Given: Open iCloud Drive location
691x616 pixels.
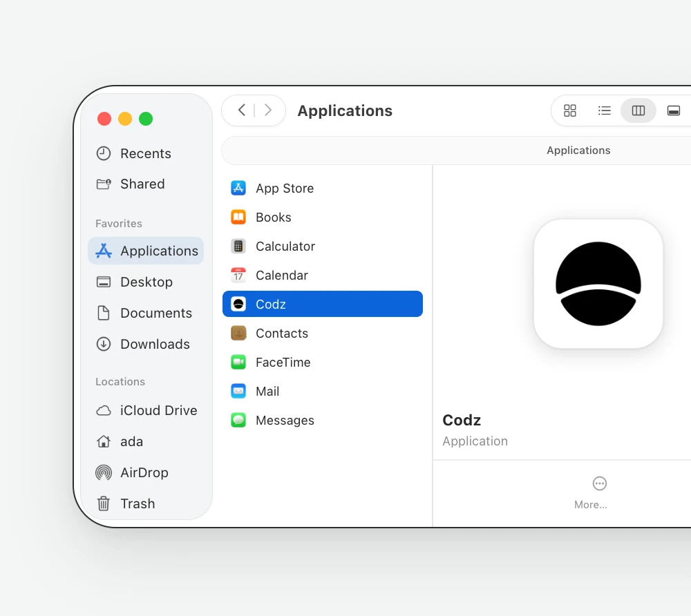Looking at the screenshot, I should point(145,410).
